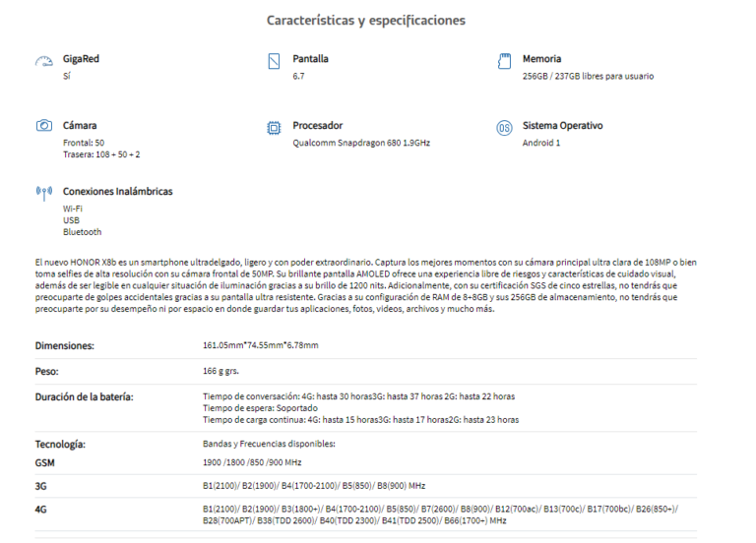Click the Qualcomm Snapdragon 680 processor text
This screenshot has width=756, height=543.
(361, 143)
